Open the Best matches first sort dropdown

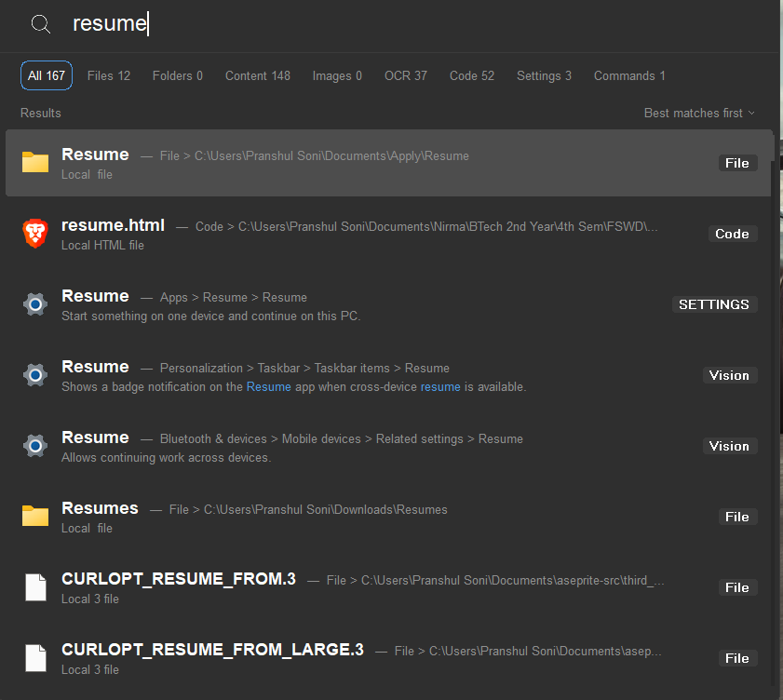click(x=699, y=114)
